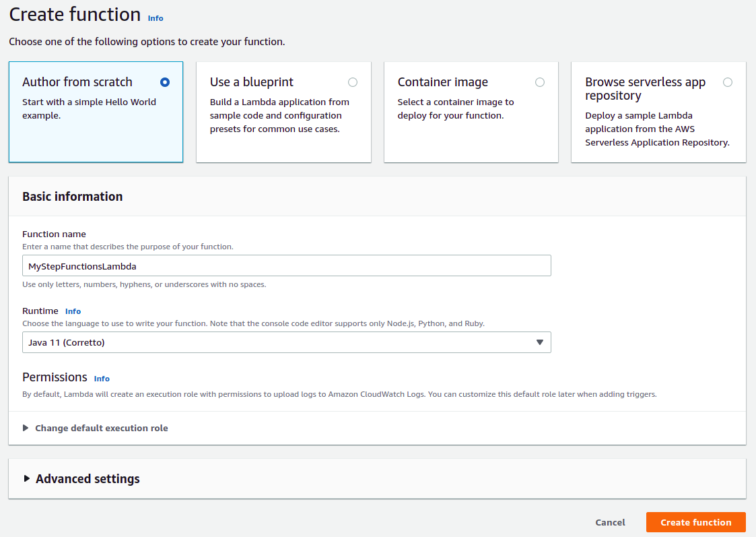This screenshot has width=756, height=537.
Task: Select the Author from scratch radio button
Action: tap(165, 82)
